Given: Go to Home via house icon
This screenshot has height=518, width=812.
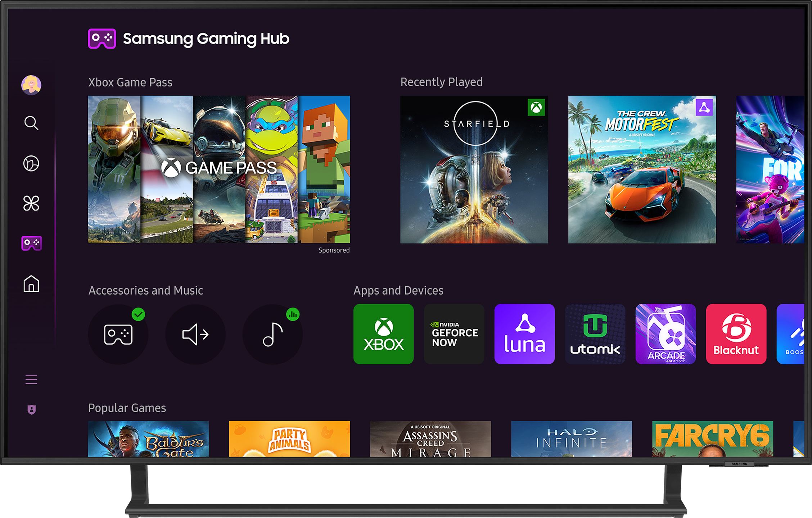Looking at the screenshot, I should (x=31, y=284).
